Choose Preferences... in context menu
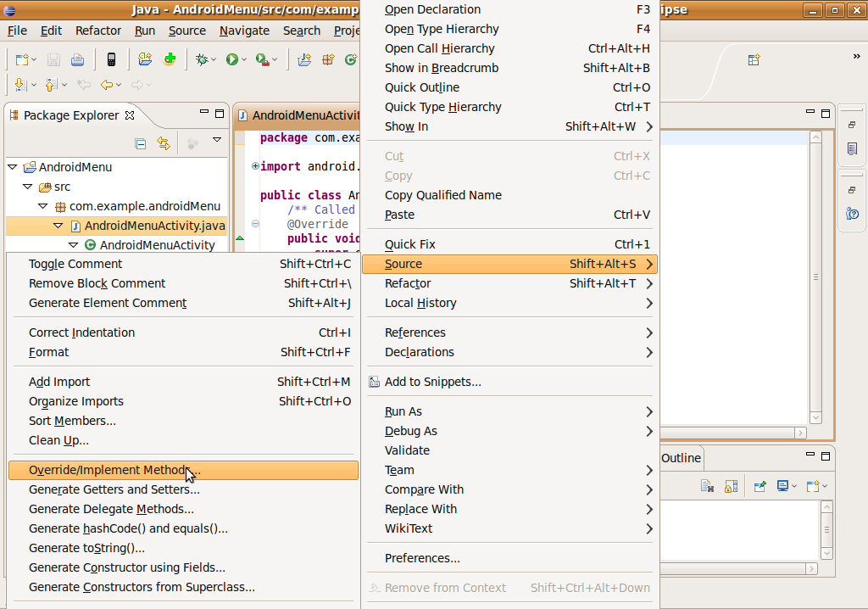The image size is (868, 609). [509, 558]
